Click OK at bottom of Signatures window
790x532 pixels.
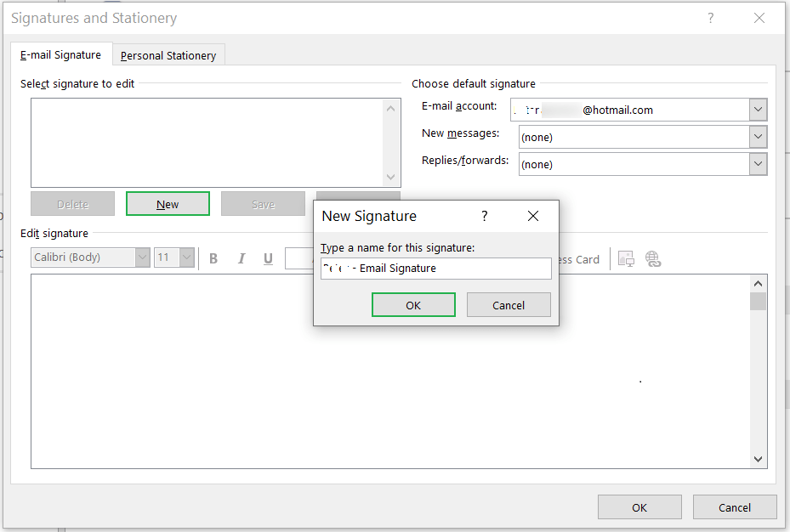click(639, 507)
